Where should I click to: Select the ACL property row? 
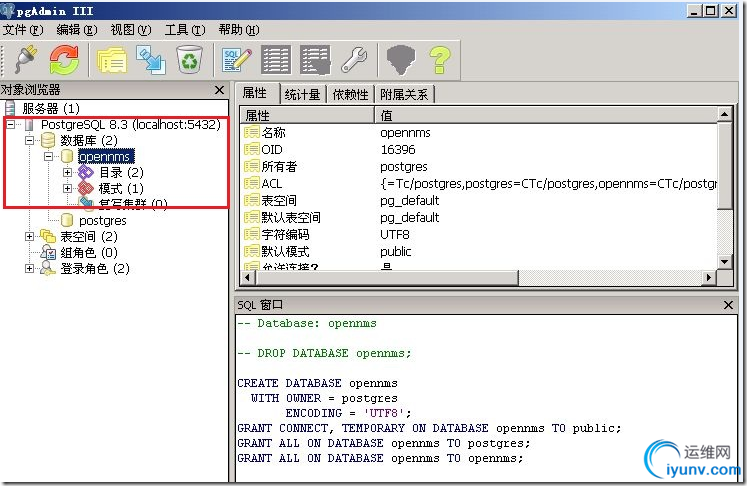(x=479, y=183)
